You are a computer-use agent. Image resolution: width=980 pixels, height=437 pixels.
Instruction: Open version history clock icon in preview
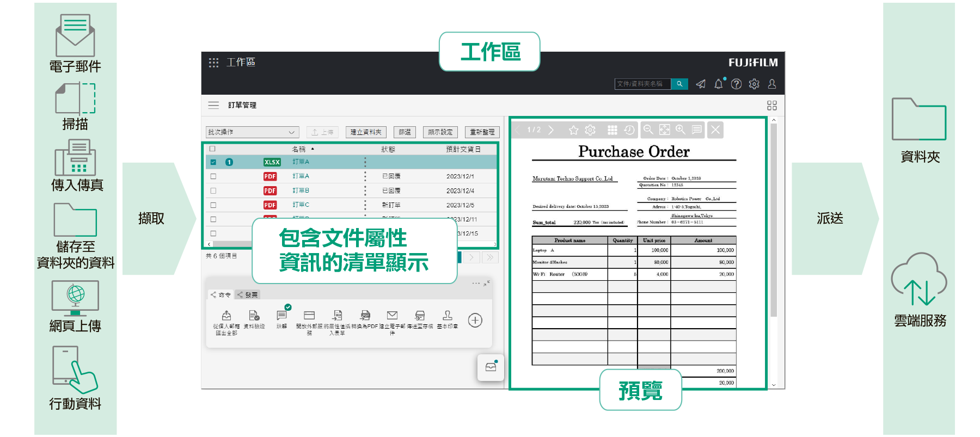629,130
